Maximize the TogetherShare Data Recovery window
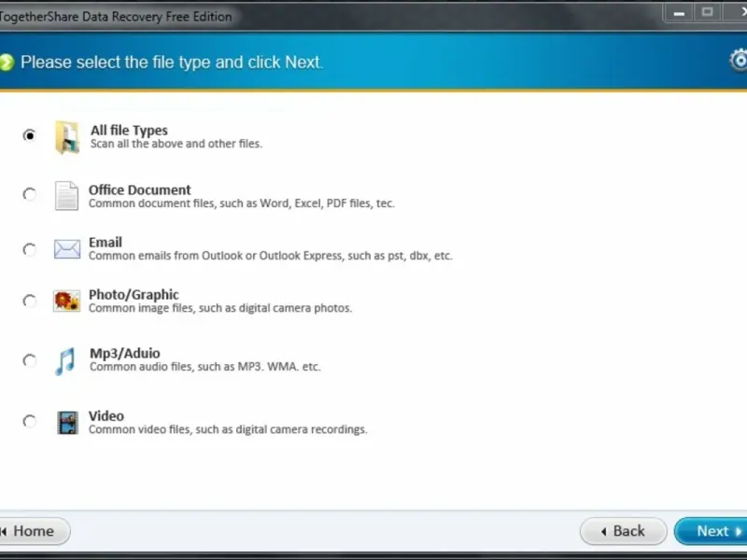The height and width of the screenshot is (560, 747). coord(708,12)
